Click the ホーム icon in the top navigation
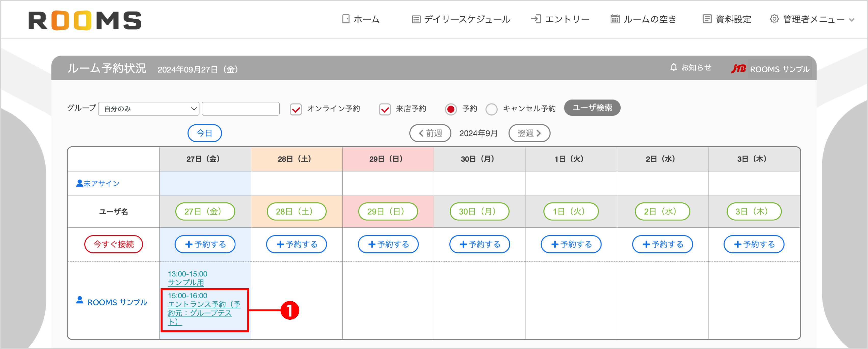 click(x=345, y=19)
